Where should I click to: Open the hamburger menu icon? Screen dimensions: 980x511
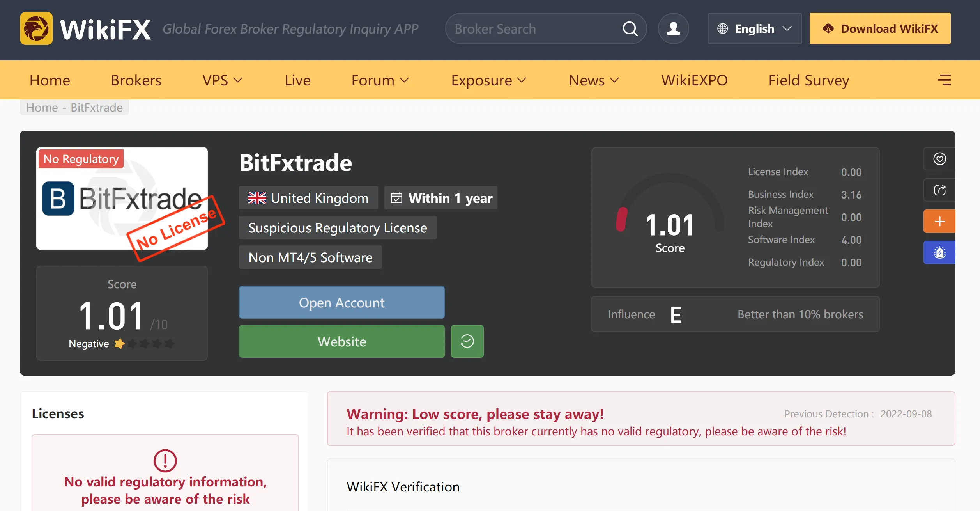(944, 80)
